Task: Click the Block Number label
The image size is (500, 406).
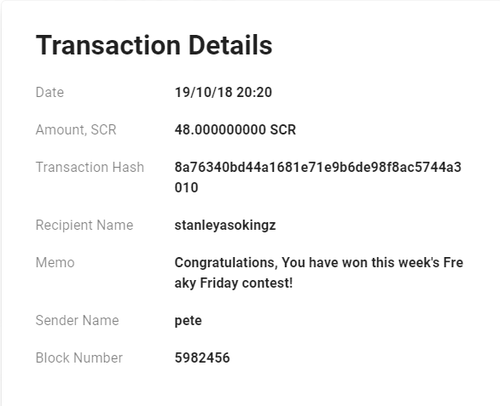Action: pos(79,358)
